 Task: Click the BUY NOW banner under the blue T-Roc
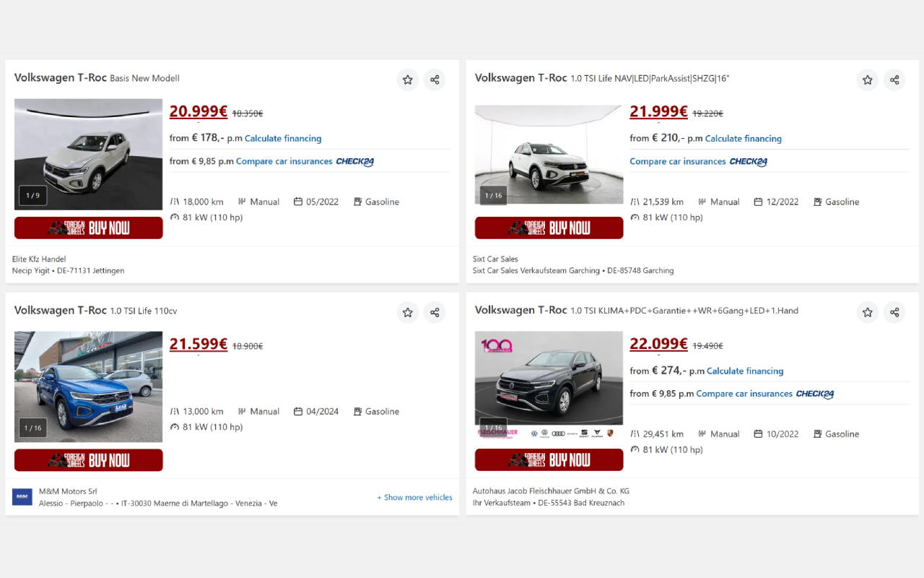(88, 460)
